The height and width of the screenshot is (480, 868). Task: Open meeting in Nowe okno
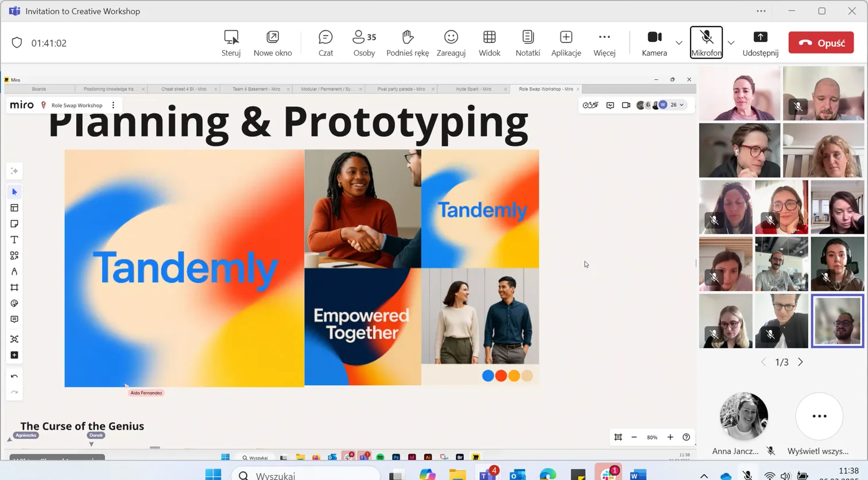click(273, 43)
